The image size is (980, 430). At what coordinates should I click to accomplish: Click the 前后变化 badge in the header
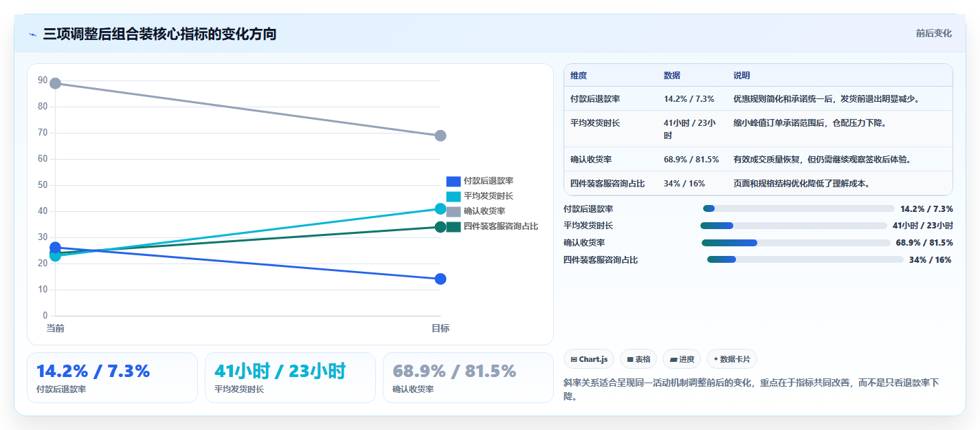coord(933,33)
